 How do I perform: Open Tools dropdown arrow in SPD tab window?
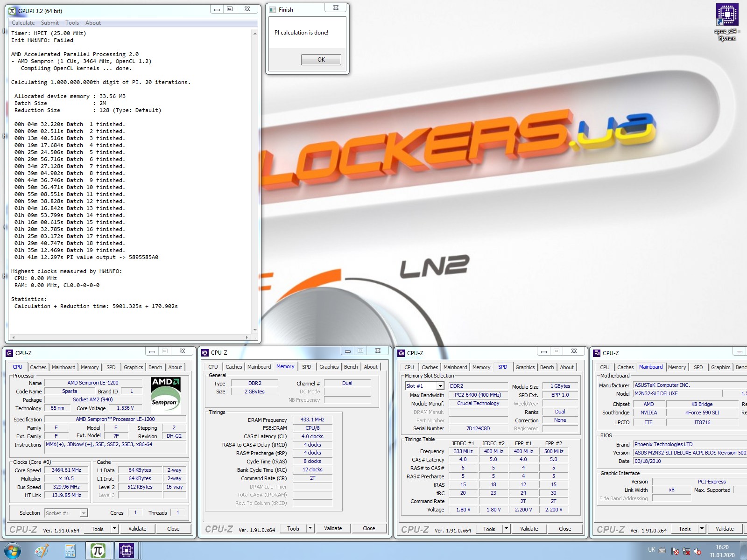coord(506,529)
